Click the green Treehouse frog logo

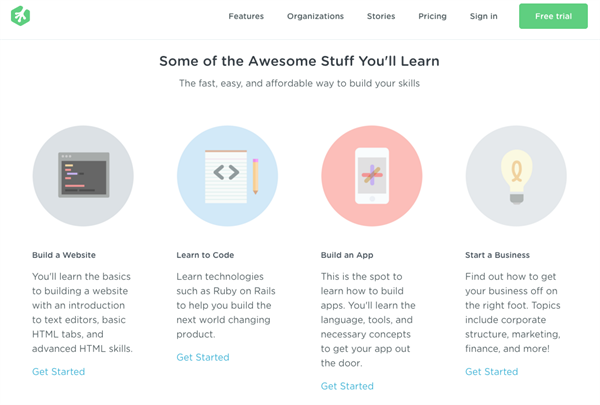[20, 16]
